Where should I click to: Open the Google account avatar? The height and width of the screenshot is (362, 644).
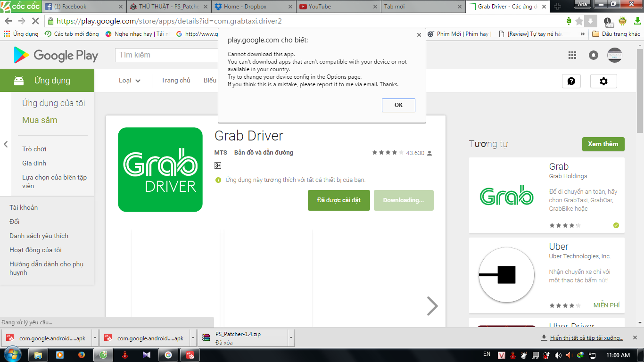pos(614,55)
